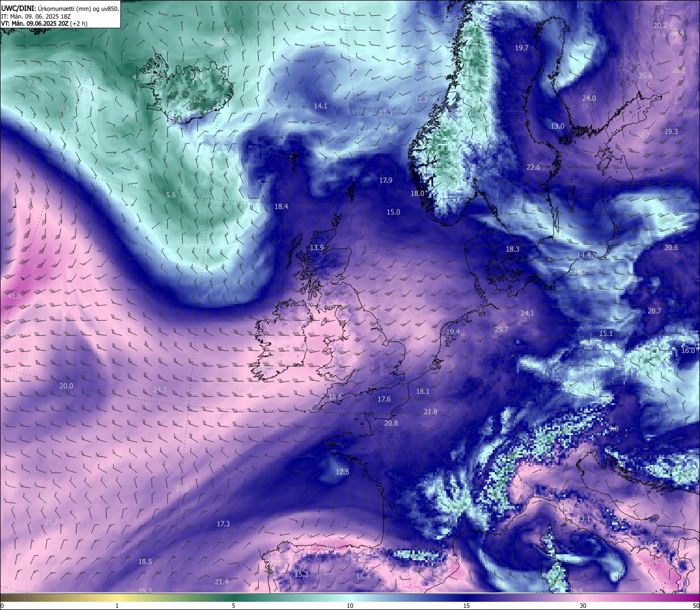Image resolution: width=700 pixels, height=610 pixels.
Task: Click the value 18.4 northwest of Scotland
Action: 281,207
